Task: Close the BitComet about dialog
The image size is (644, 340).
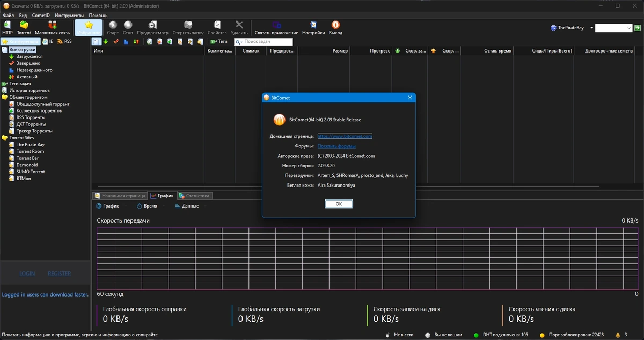Action: click(409, 98)
